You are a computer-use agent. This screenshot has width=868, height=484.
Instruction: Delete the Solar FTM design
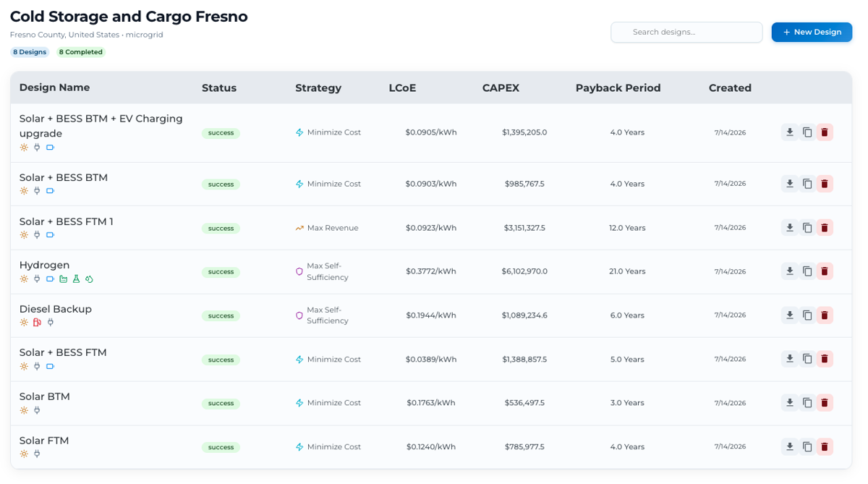pyautogui.click(x=825, y=447)
